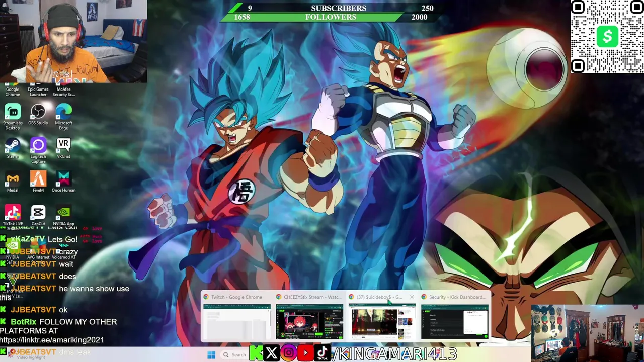Click the taskbar Search box
Image resolution: width=644 pixels, height=362 pixels.
(235, 355)
